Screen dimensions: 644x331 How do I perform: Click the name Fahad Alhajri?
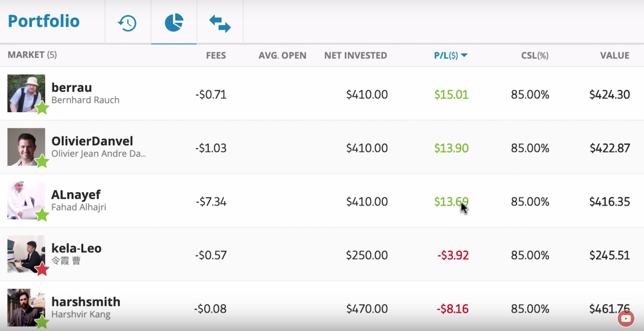tap(79, 207)
